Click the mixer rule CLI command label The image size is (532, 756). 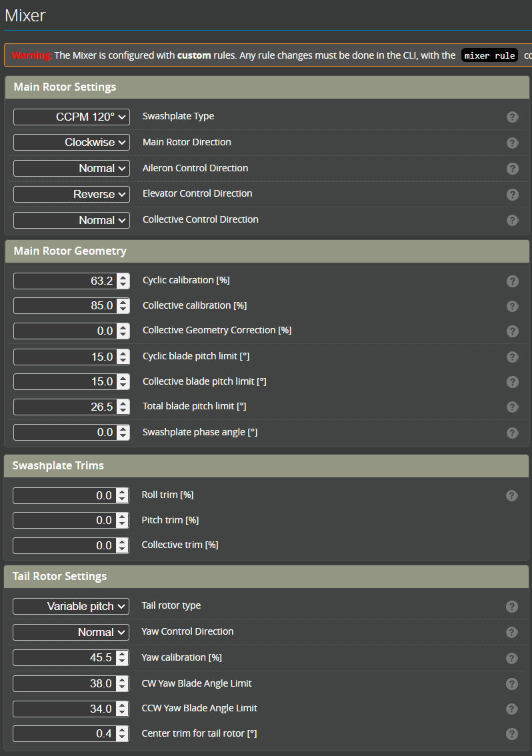coord(489,55)
